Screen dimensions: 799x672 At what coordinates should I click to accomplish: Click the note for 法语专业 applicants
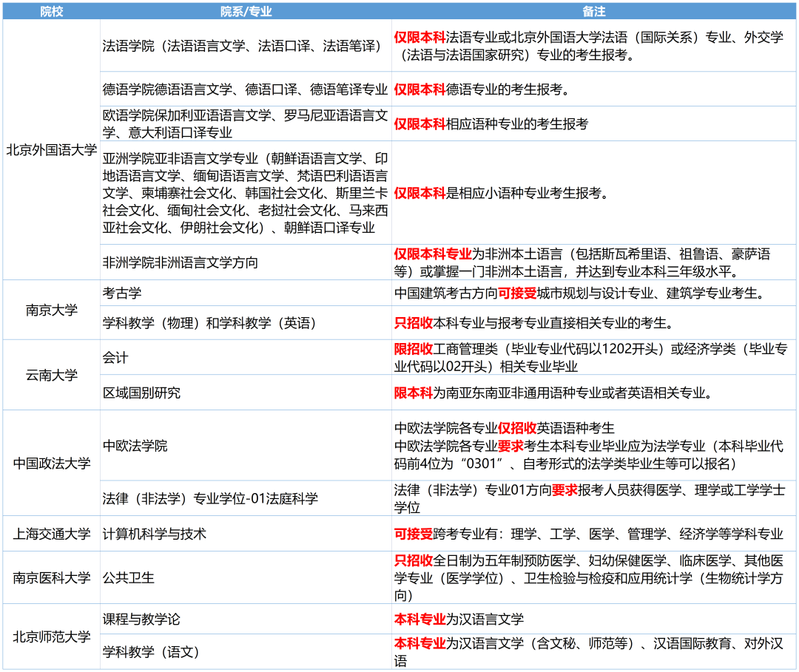coord(593,46)
